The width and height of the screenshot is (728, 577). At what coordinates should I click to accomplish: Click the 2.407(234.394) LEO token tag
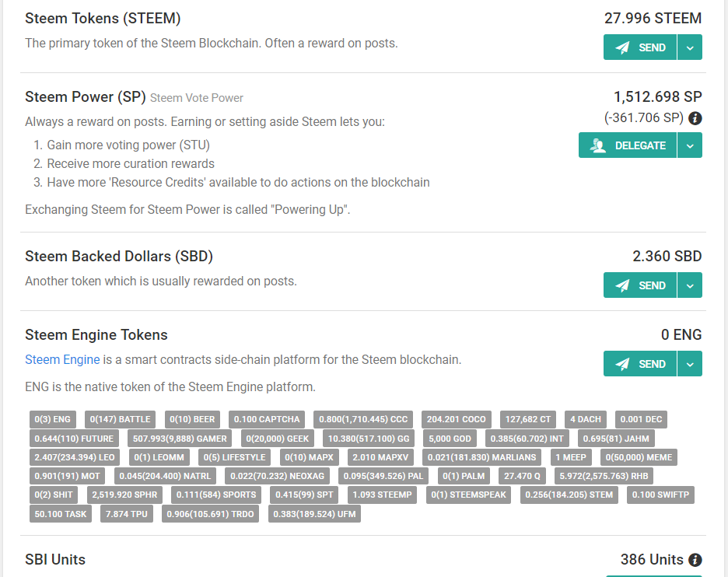tap(75, 457)
